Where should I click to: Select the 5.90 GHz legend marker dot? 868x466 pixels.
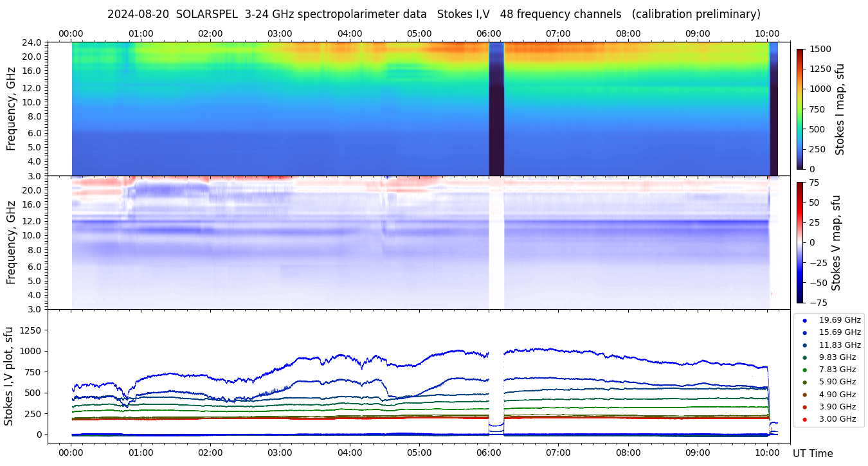click(x=804, y=382)
